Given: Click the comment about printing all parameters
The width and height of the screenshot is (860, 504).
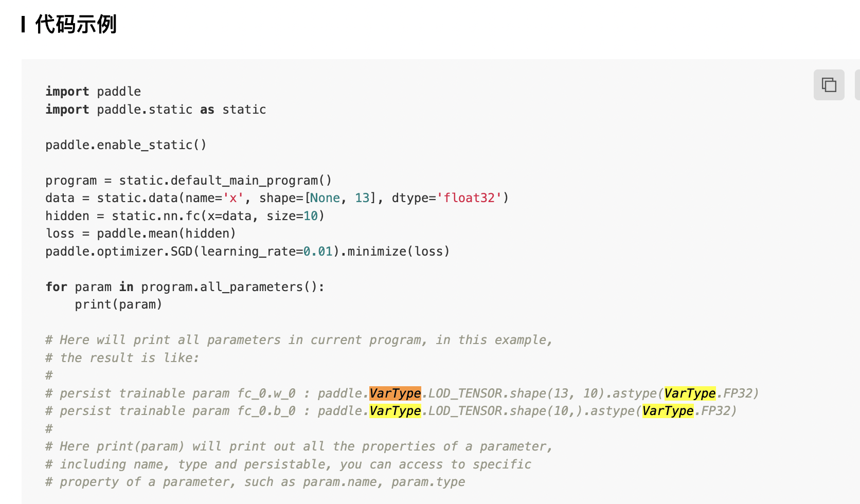Looking at the screenshot, I should pyautogui.click(x=298, y=339).
